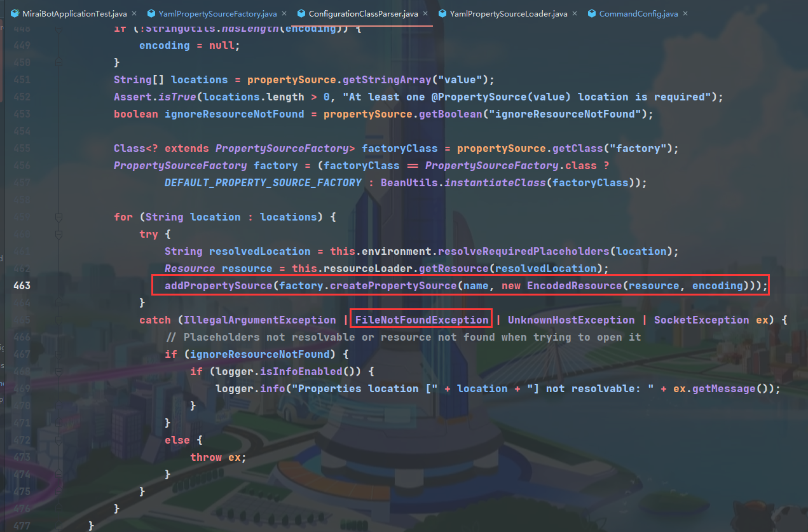Image resolution: width=808 pixels, height=532 pixels.
Task: Click the DEFAULT_PROPERTY_SOURCE_FACTORY constant
Action: (x=263, y=182)
